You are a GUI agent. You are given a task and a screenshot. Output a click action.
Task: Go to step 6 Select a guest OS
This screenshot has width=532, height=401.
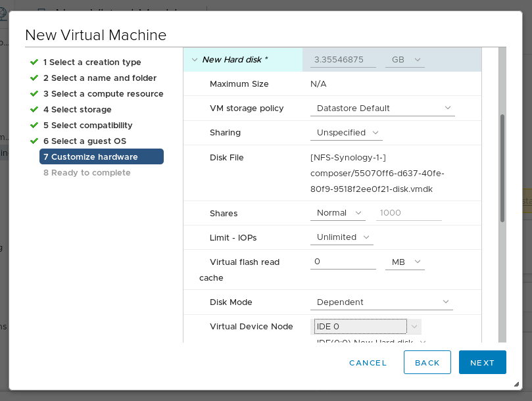84,141
